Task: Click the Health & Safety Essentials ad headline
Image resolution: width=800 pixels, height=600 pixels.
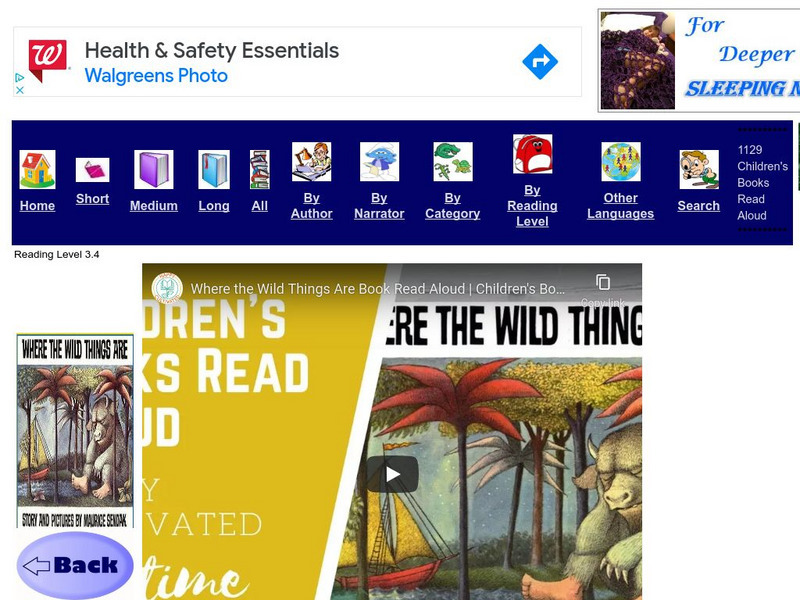Action: click(212, 51)
